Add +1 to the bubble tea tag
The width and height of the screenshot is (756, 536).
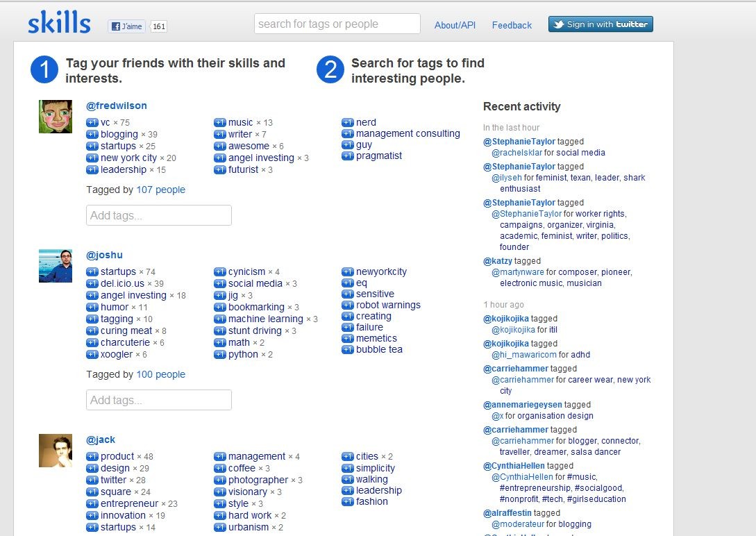pos(348,349)
